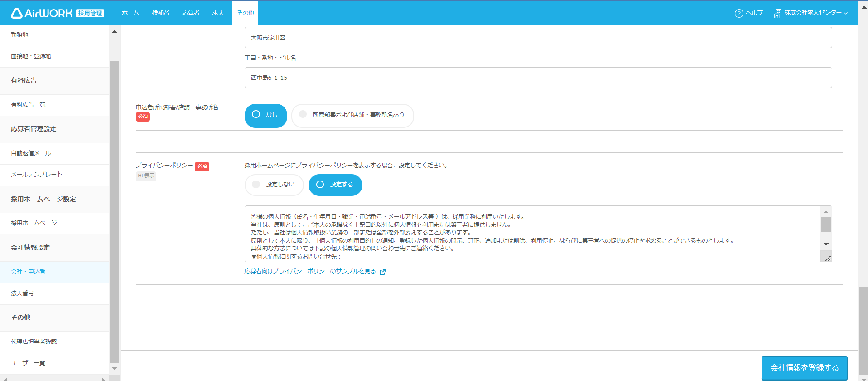Click privacy textarea scroll down arrow
The width and height of the screenshot is (868, 381).
point(826,244)
